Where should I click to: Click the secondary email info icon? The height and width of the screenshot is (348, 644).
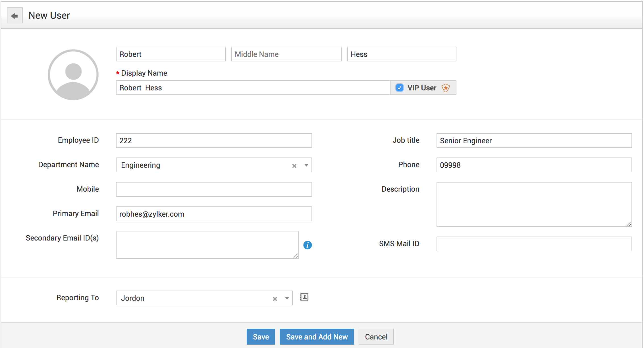[307, 245]
